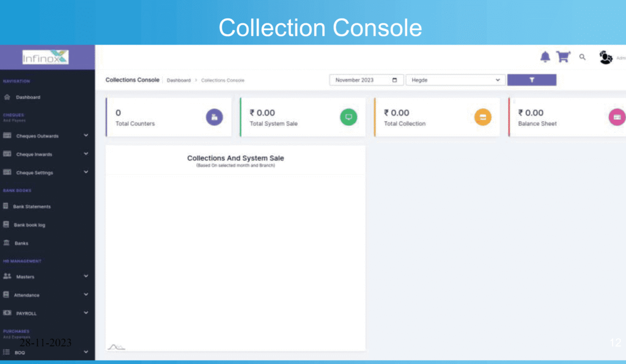Go to Dashboard in sidebar
The image size is (626, 364).
[28, 97]
